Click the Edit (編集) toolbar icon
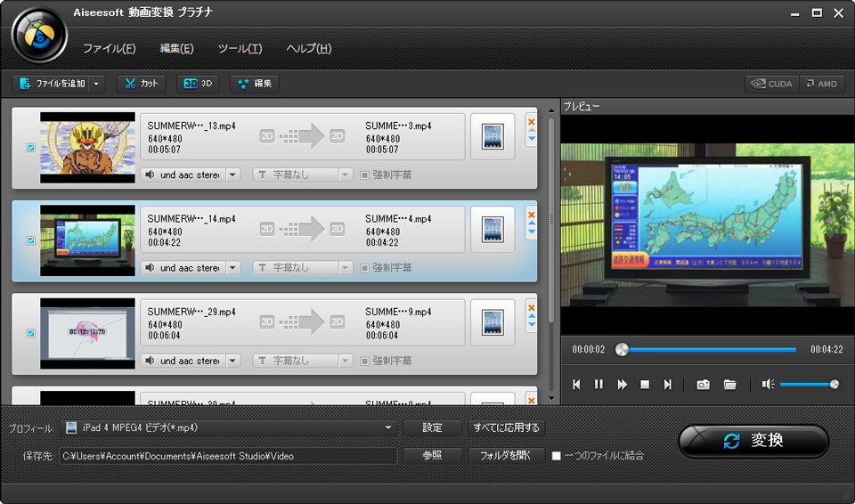855x504 pixels. tap(254, 84)
